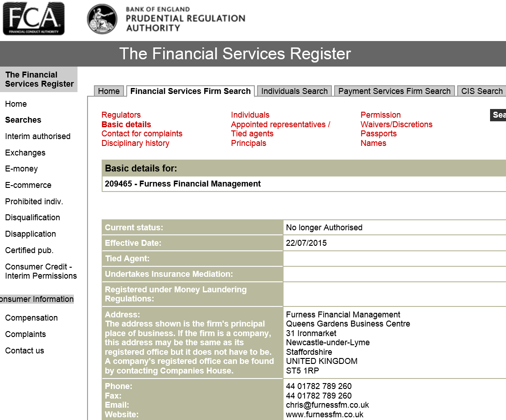Click the Prudential Regulation Authority header text
Viewport: 506px width, 420px height.
(186, 23)
